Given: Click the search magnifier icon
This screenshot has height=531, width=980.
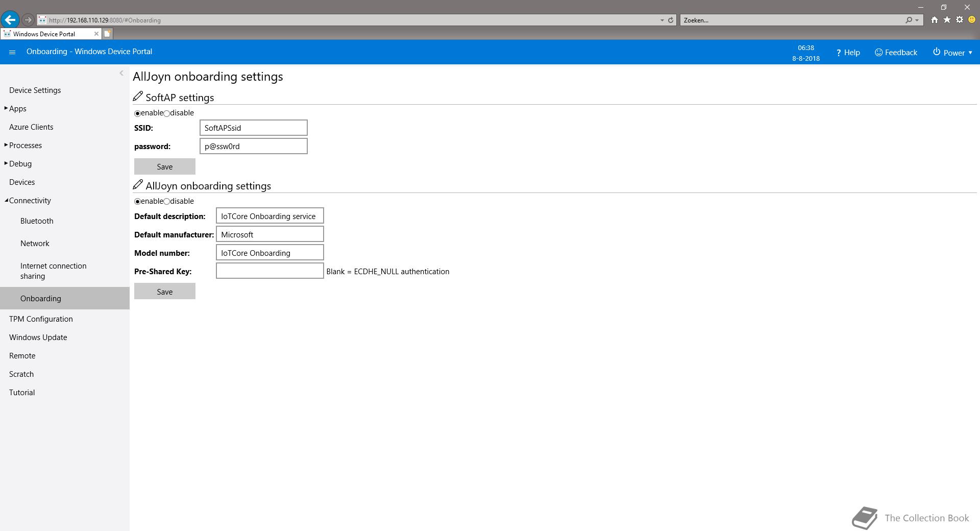Looking at the screenshot, I should [909, 20].
